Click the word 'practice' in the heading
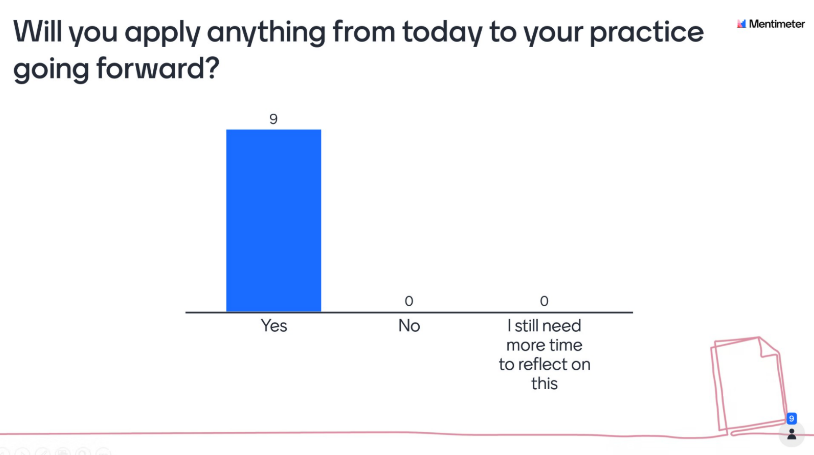This screenshot has height=455, width=814. 638,33
